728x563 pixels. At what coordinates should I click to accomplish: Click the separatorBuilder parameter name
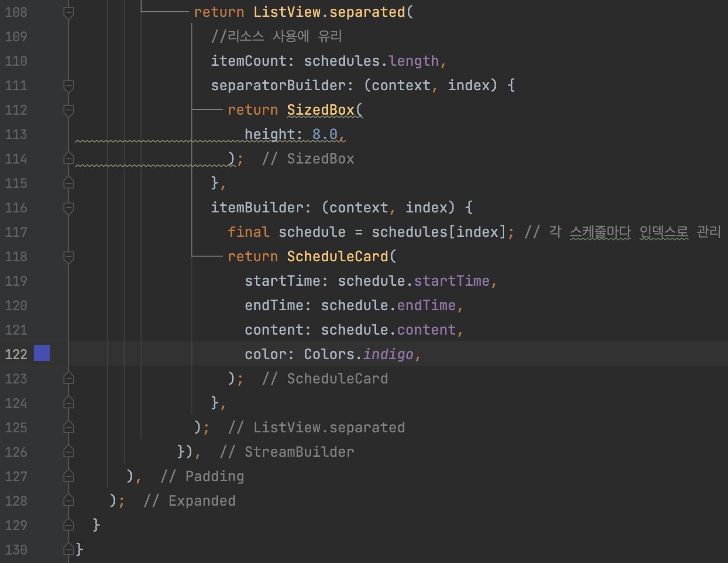click(278, 86)
